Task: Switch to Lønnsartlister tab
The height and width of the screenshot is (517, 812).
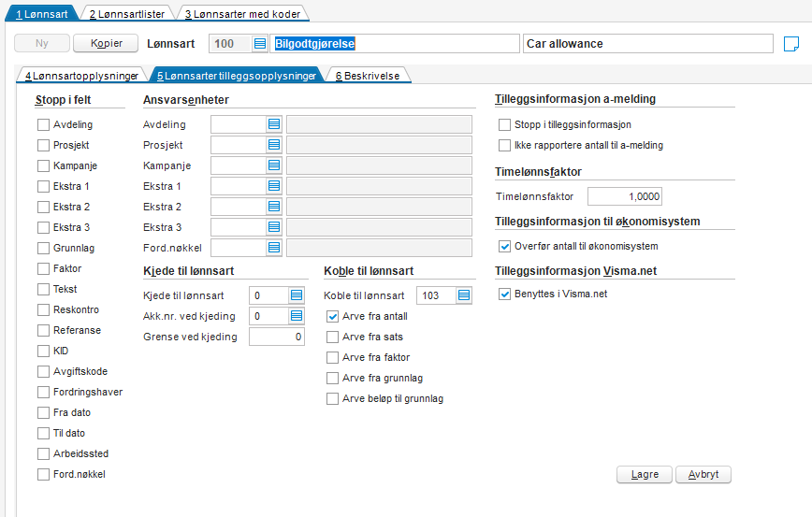Action: pos(127,14)
